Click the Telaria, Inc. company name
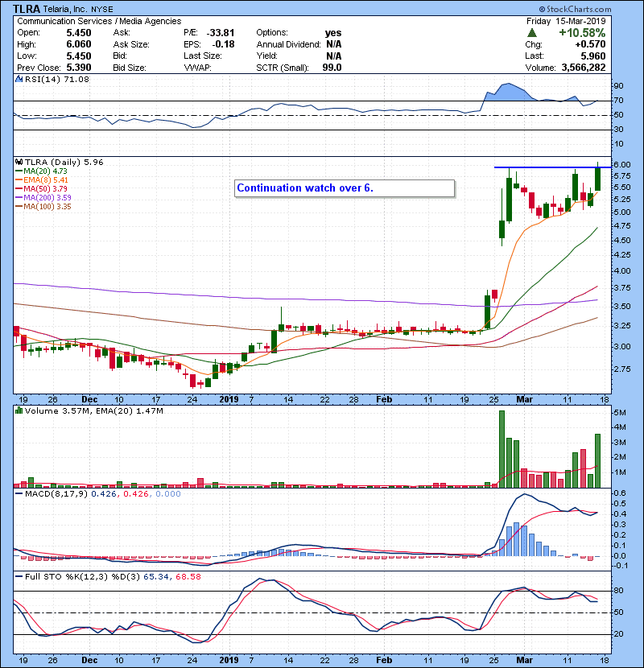The width and height of the screenshot is (644, 668). (x=64, y=9)
